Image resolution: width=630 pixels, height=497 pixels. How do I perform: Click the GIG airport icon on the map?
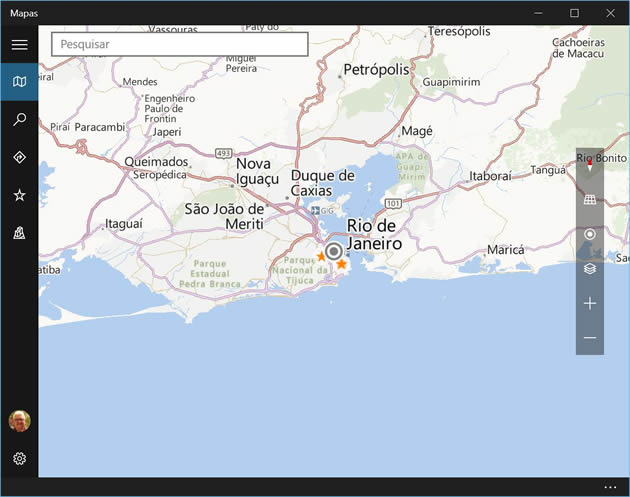pos(316,211)
